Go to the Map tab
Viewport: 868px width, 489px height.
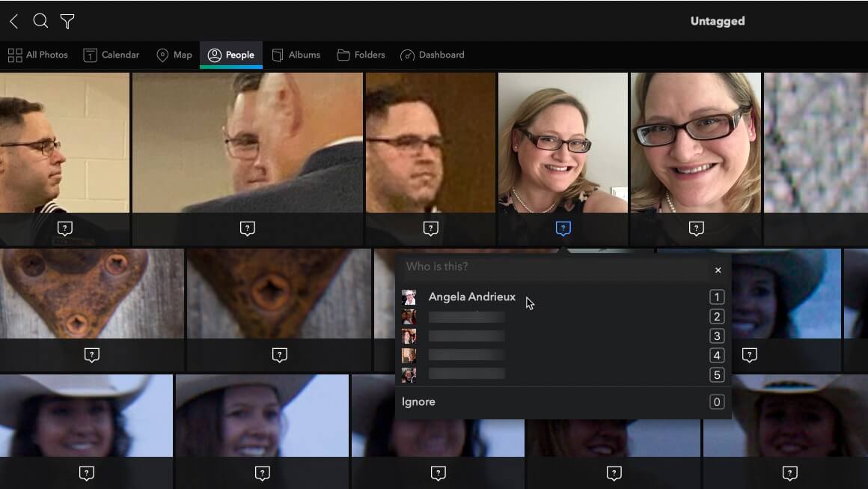(174, 55)
